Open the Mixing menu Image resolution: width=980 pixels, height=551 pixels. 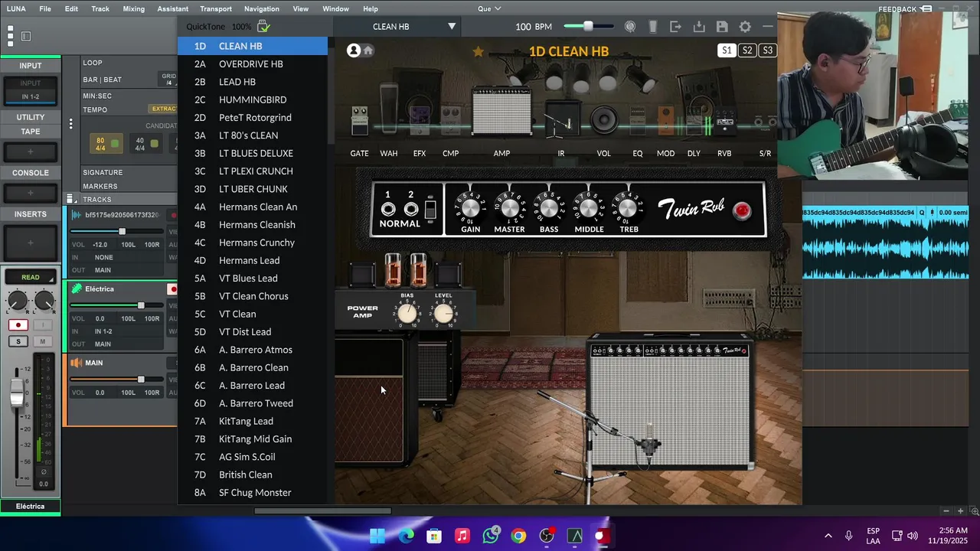pyautogui.click(x=133, y=8)
